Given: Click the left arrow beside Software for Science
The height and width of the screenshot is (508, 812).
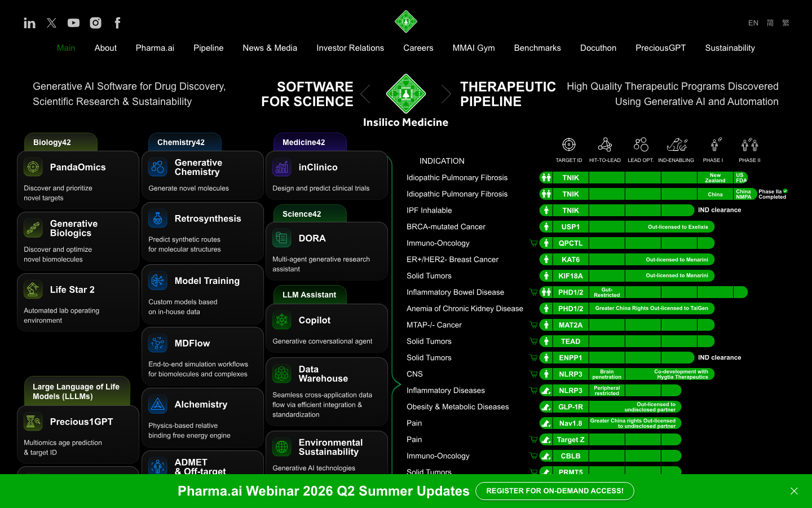Looking at the screenshot, I should (365, 94).
